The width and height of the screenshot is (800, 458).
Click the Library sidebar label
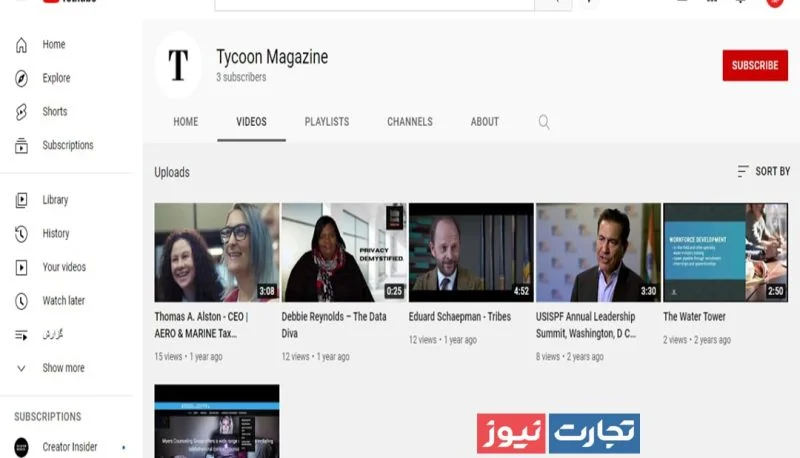tap(55, 200)
